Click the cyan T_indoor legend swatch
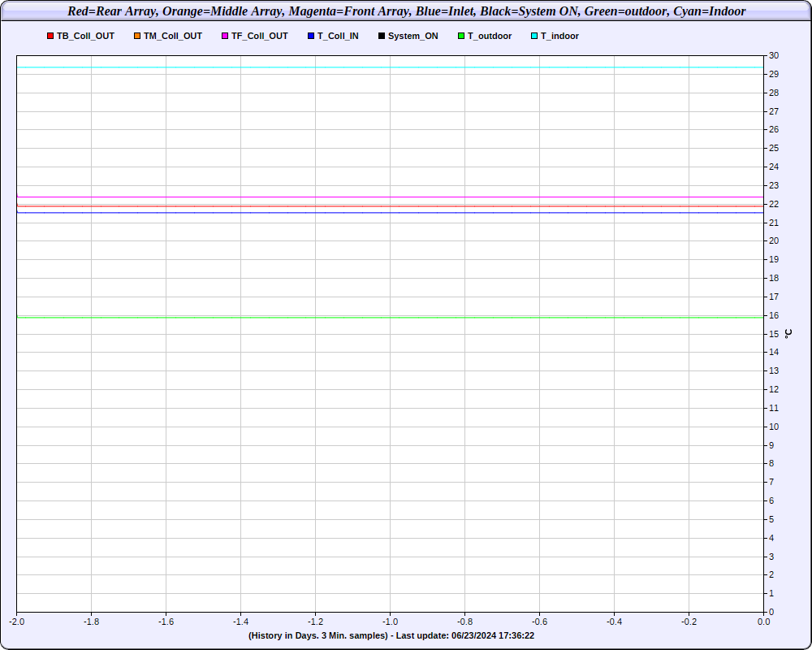 point(534,37)
